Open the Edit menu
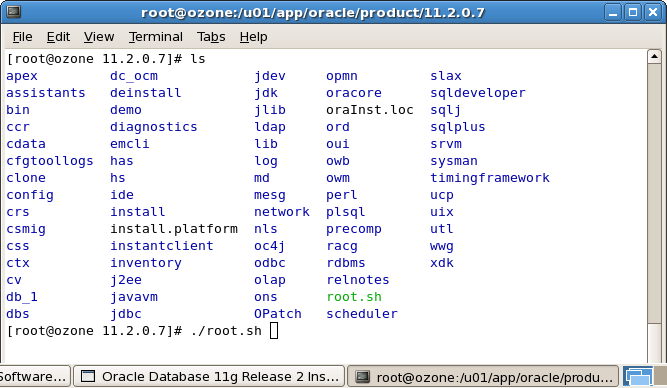Image resolution: width=667 pixels, height=388 pixels. click(58, 37)
